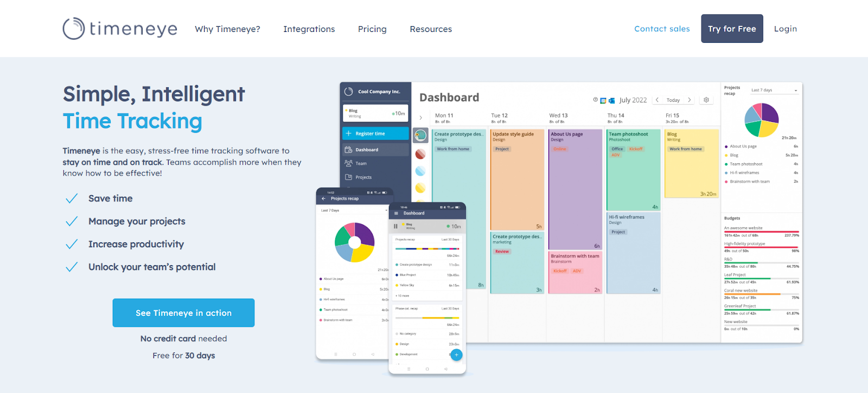Click Work from home tag on Friday

[x=686, y=149]
